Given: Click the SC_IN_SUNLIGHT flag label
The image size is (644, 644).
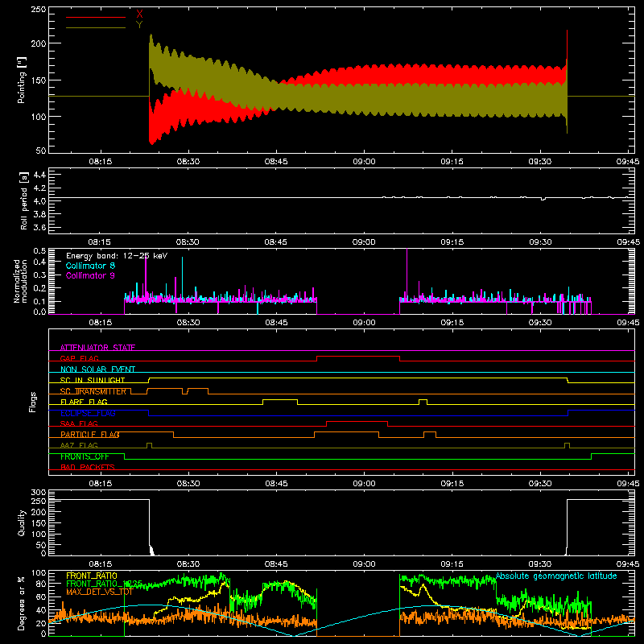Looking at the screenshot, I should point(93,380).
